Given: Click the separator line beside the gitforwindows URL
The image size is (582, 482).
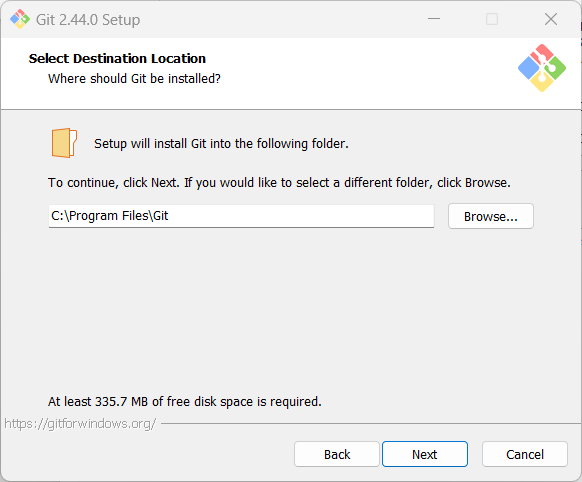Looking at the screenshot, I should point(371,423).
